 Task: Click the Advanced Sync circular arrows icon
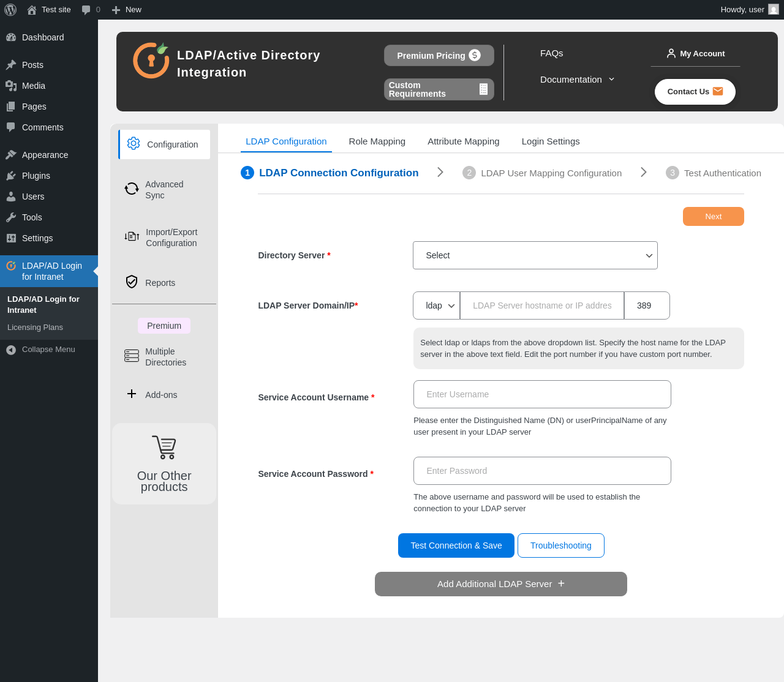click(x=132, y=189)
